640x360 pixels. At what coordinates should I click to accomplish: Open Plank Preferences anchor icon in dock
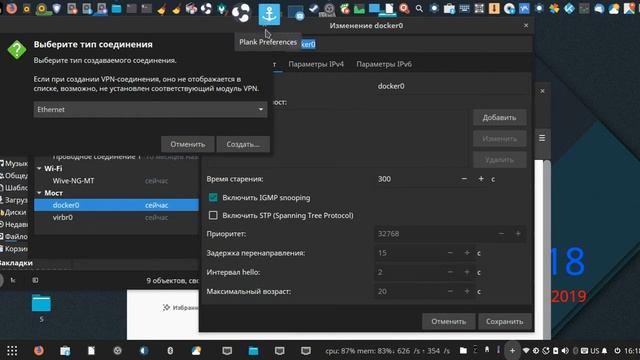click(269, 14)
